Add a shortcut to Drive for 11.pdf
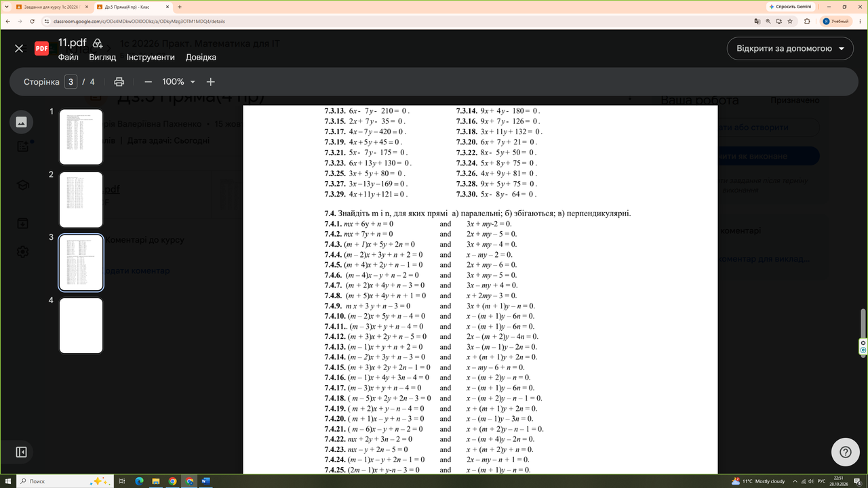The height and width of the screenshot is (488, 868). pos(98,43)
